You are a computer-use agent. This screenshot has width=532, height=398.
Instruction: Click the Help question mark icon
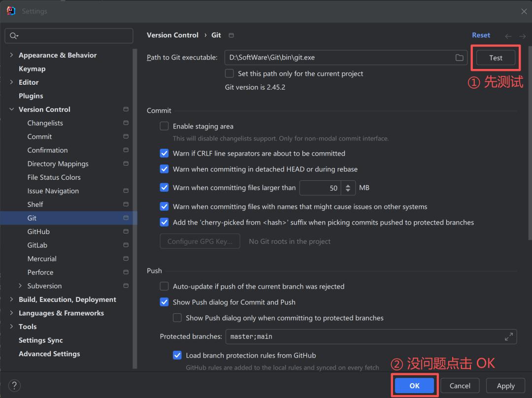[14, 386]
